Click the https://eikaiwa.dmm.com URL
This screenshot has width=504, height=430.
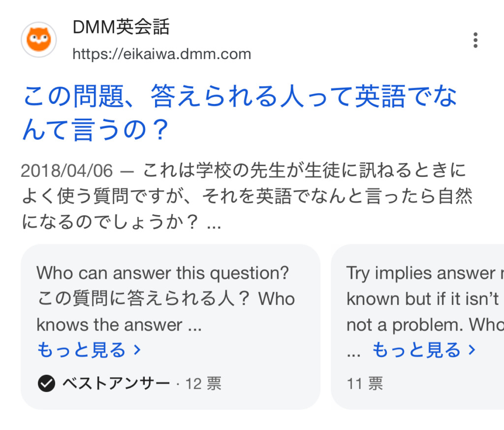[161, 54]
